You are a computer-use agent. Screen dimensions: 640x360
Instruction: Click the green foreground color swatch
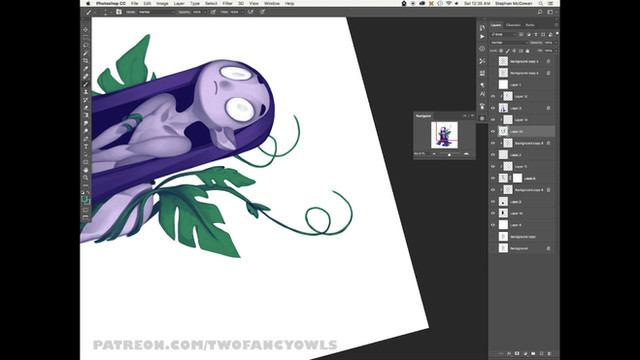[x=84, y=199]
